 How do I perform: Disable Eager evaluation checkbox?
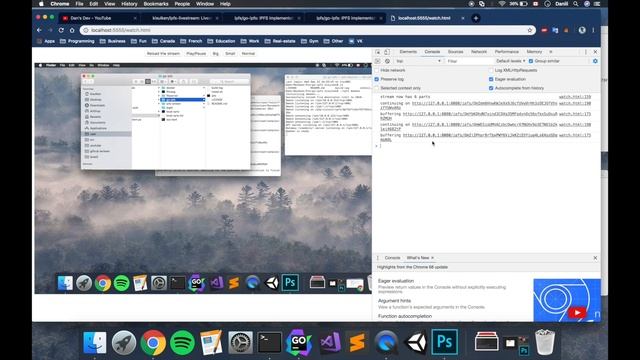pyautogui.click(x=491, y=79)
